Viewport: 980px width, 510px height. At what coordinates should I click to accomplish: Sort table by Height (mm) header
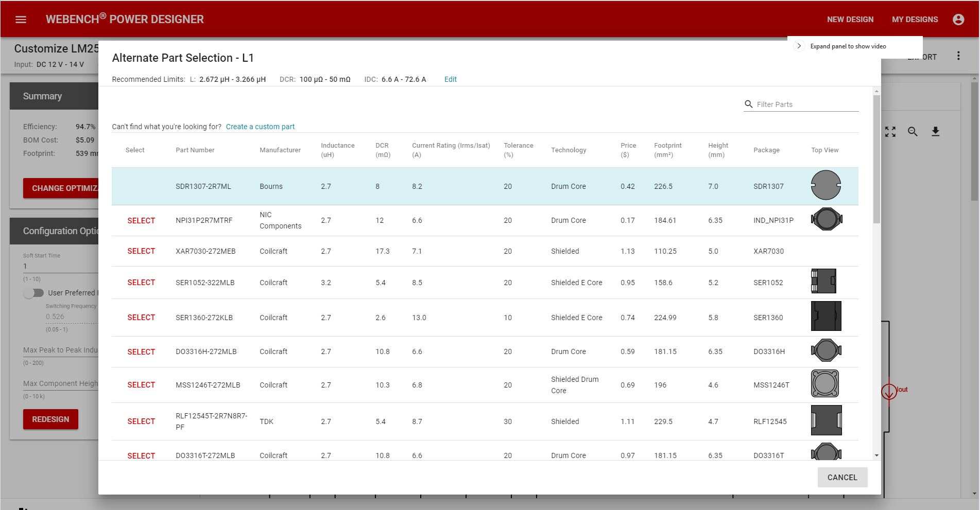tap(718, 150)
